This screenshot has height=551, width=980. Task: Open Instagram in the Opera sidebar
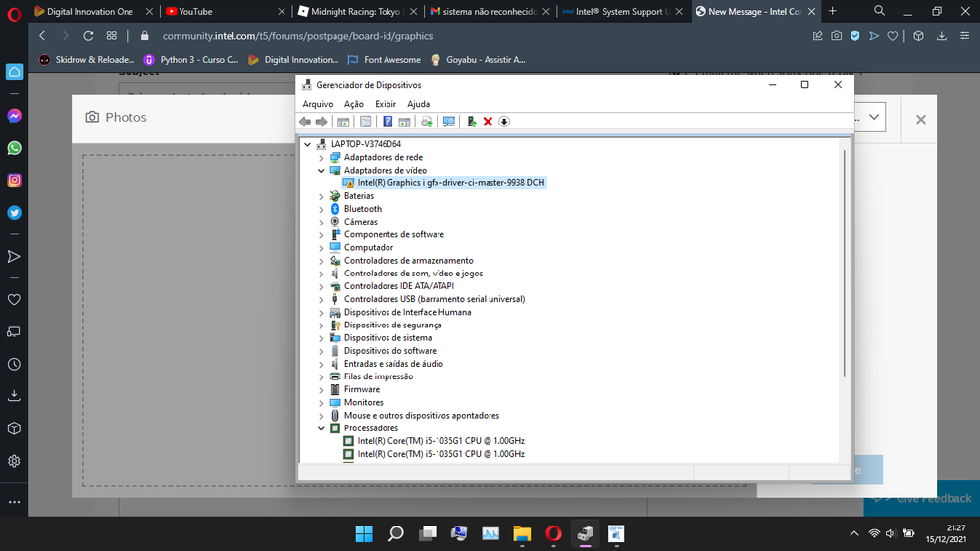pos(14,180)
